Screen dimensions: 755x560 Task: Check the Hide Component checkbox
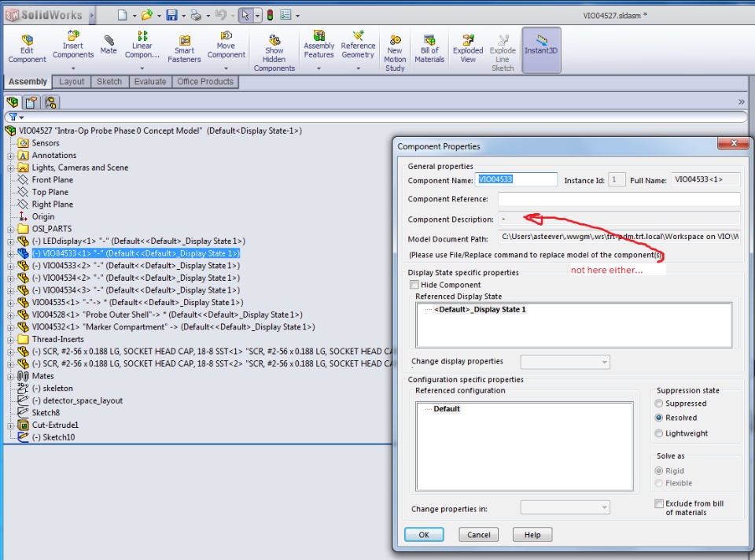tap(414, 285)
